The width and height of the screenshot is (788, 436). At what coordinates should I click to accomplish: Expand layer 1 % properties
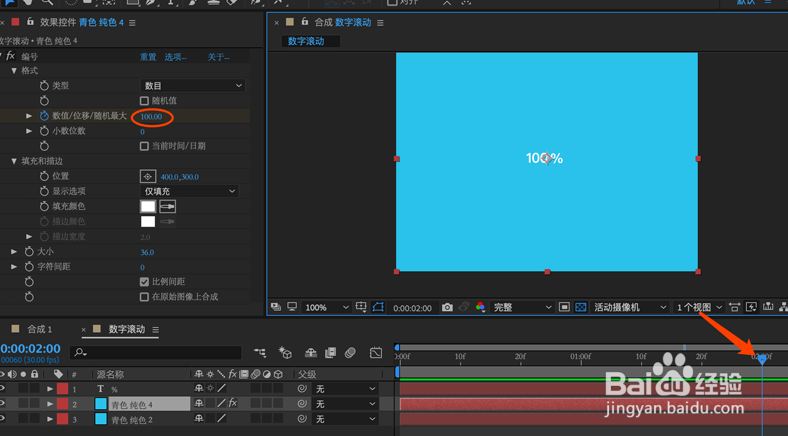click(50, 389)
